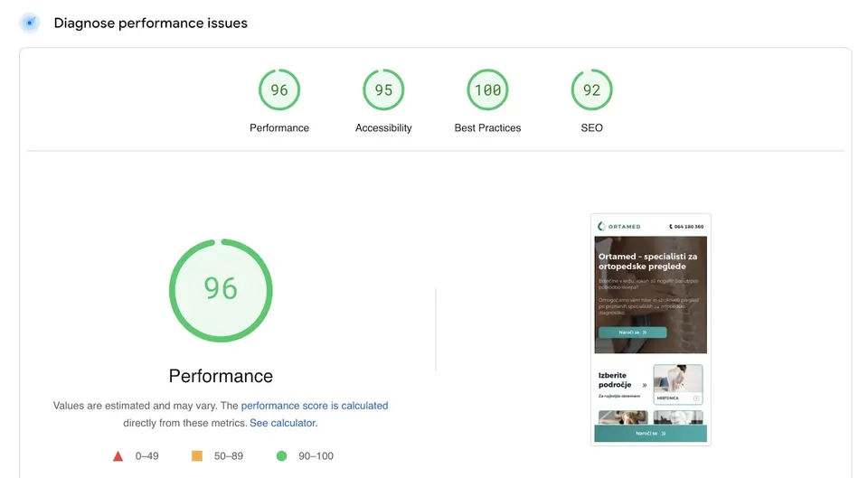Click the SEO label
868x478 pixels.
(x=591, y=127)
